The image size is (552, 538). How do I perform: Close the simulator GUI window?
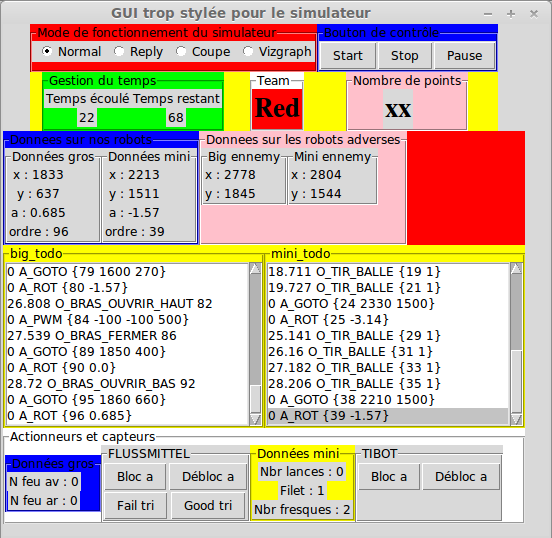point(534,14)
